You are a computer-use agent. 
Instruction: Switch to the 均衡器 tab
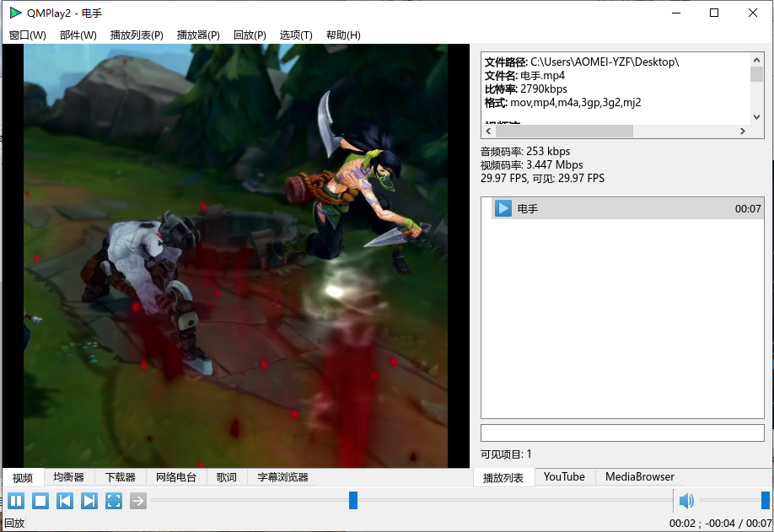68,477
